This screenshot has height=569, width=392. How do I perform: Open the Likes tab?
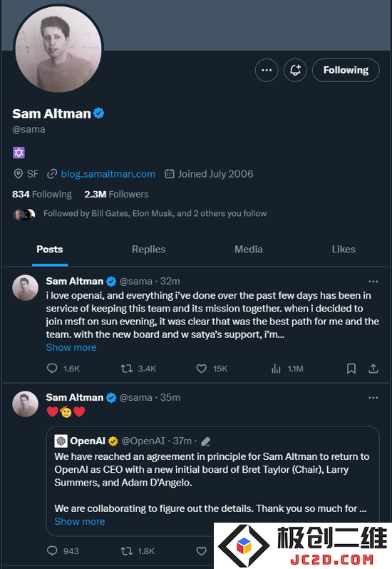click(x=344, y=250)
